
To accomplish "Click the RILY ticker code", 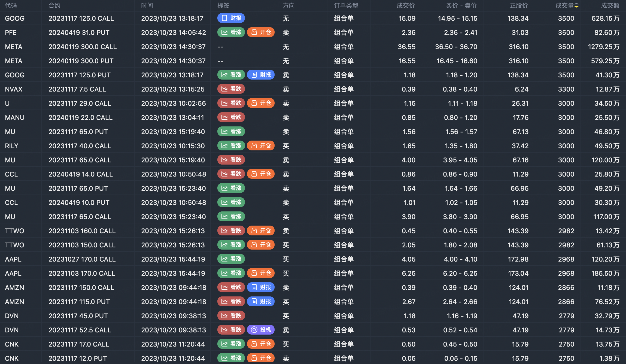I will tap(11, 146).
